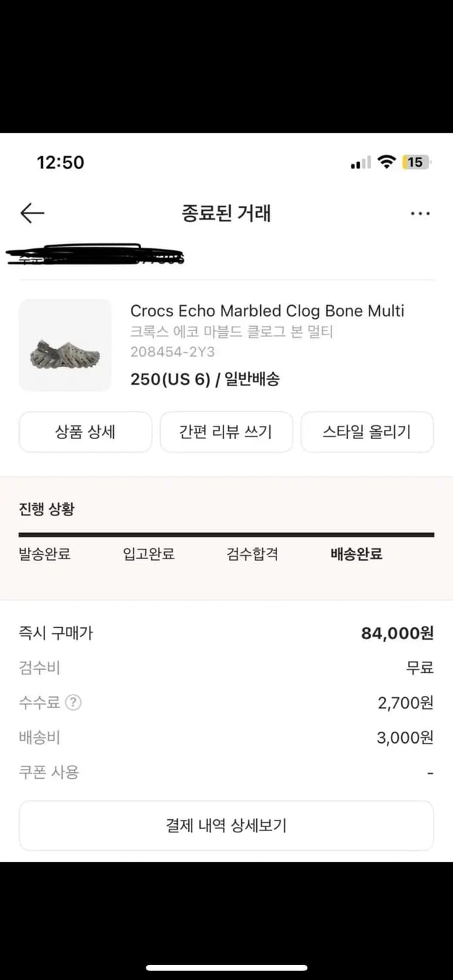Open the 종료된 거래 screen title

[226, 213]
